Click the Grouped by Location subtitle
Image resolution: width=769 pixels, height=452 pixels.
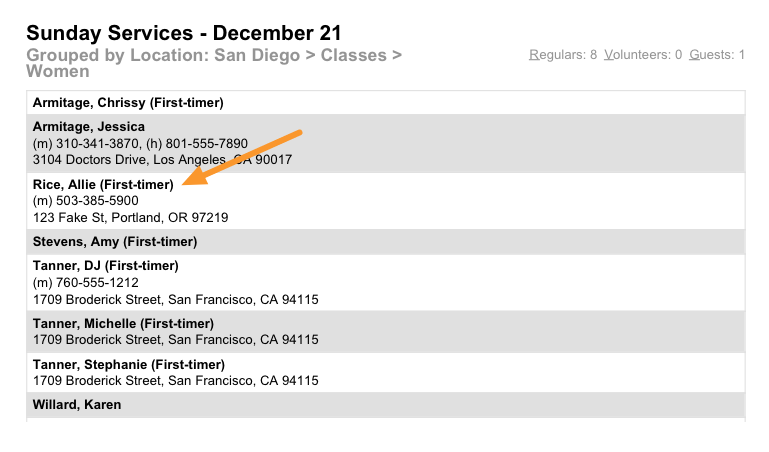pos(214,62)
